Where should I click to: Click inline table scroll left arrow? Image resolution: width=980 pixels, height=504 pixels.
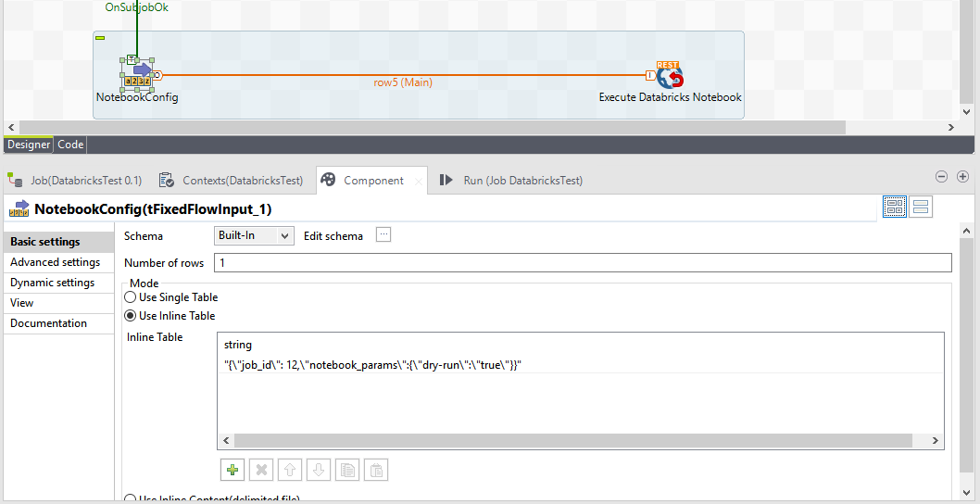tap(226, 441)
